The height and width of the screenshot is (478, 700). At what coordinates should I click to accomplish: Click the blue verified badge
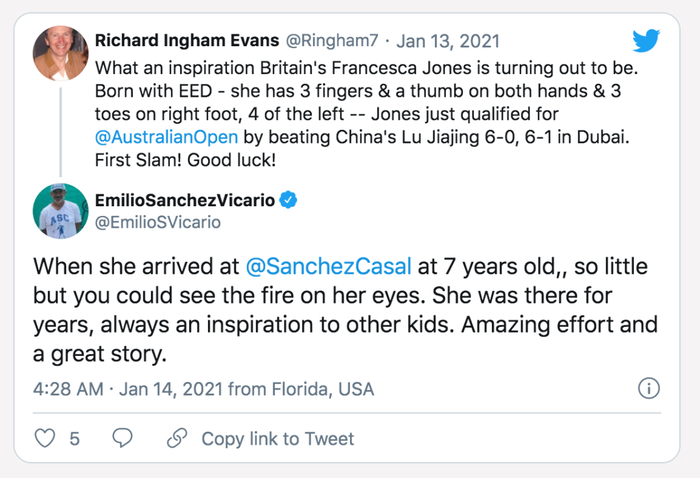(x=289, y=200)
